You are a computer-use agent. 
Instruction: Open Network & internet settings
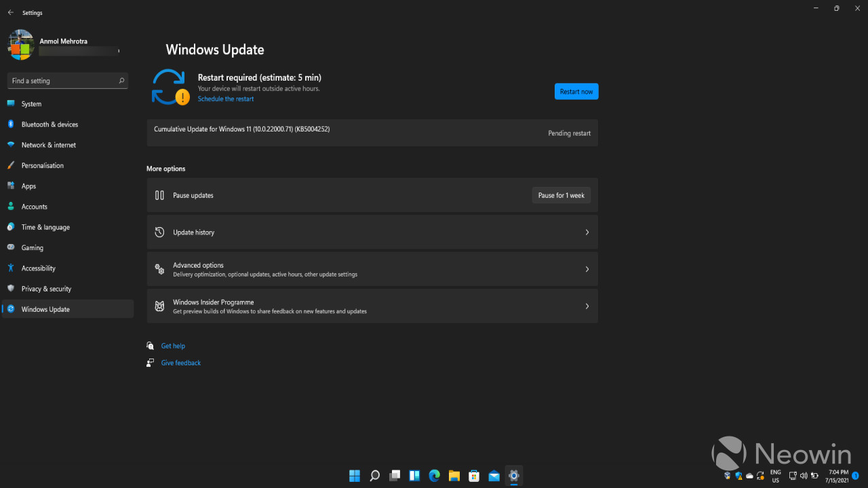49,144
